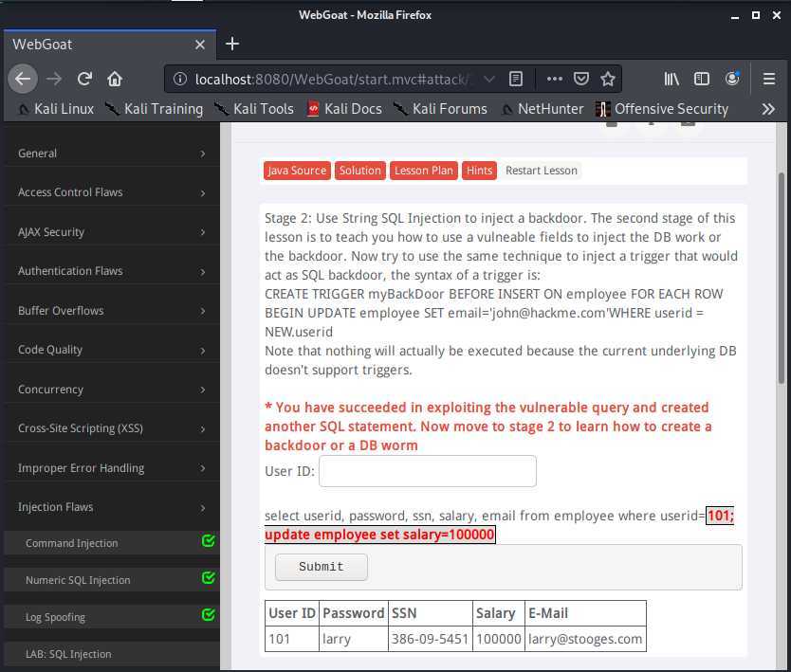The image size is (791, 672).
Task: Bookmark this page with the star
Action: [608, 79]
